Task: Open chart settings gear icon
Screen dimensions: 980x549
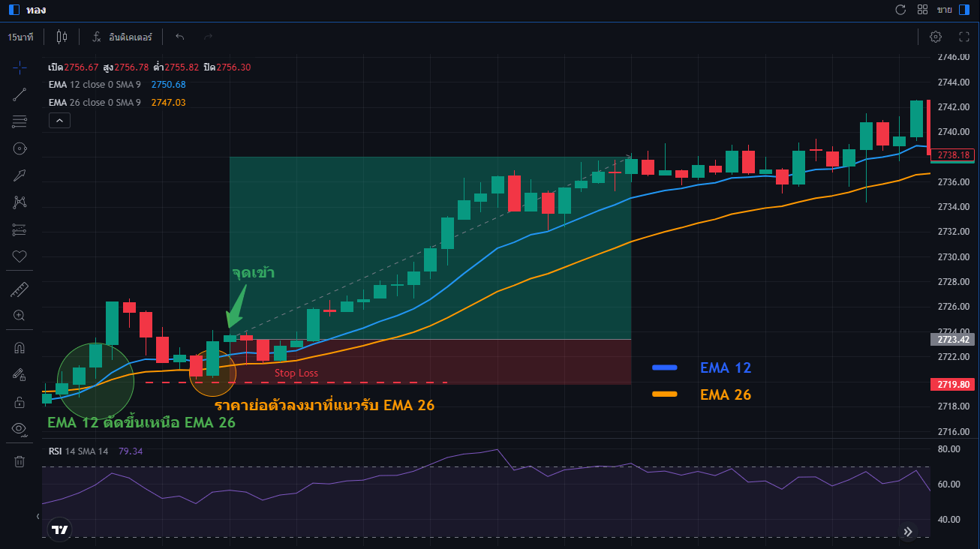Action: click(x=936, y=37)
